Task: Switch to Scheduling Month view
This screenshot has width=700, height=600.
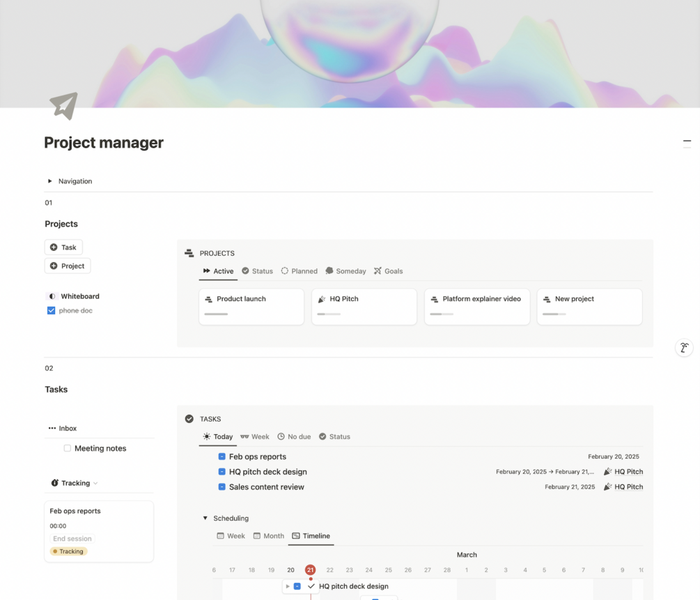Action: tap(269, 536)
